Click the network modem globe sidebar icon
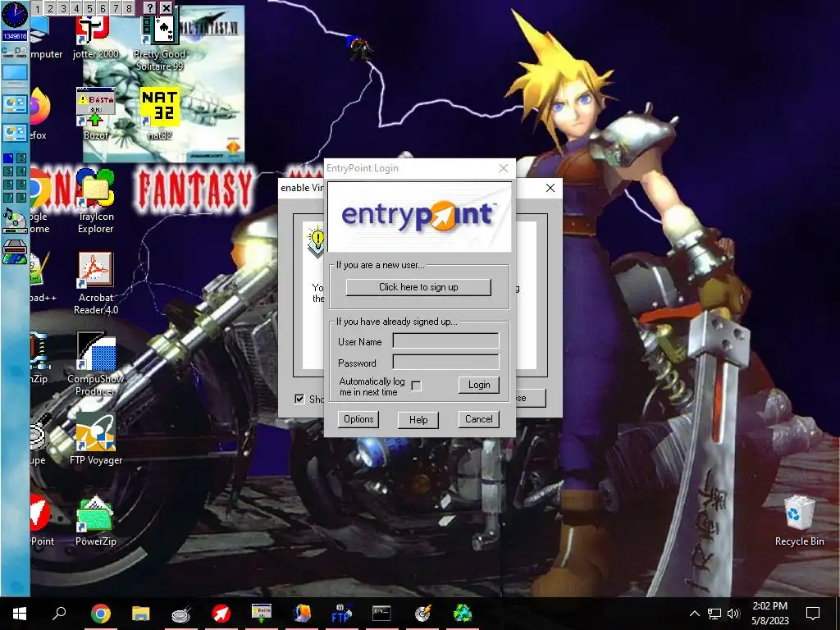 coord(15,252)
